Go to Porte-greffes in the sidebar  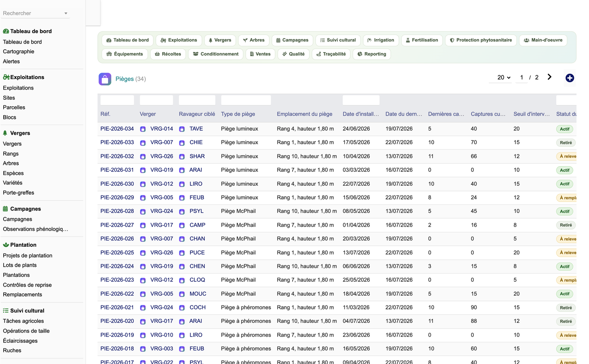click(x=18, y=193)
